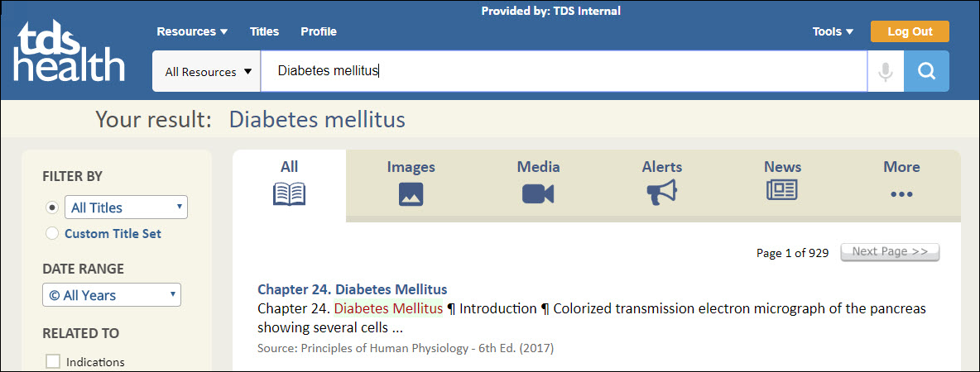
Task: Open the Resources menu
Action: [192, 32]
